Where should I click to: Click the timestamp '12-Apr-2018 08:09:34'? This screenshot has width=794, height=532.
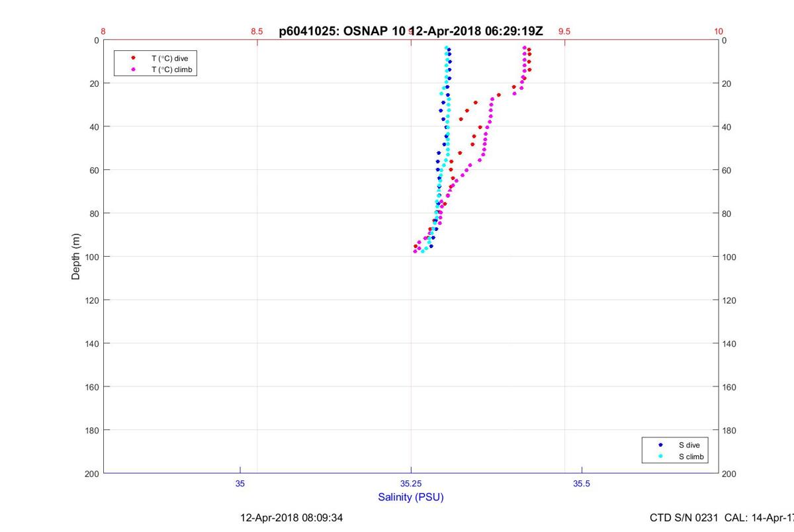pyautogui.click(x=291, y=517)
